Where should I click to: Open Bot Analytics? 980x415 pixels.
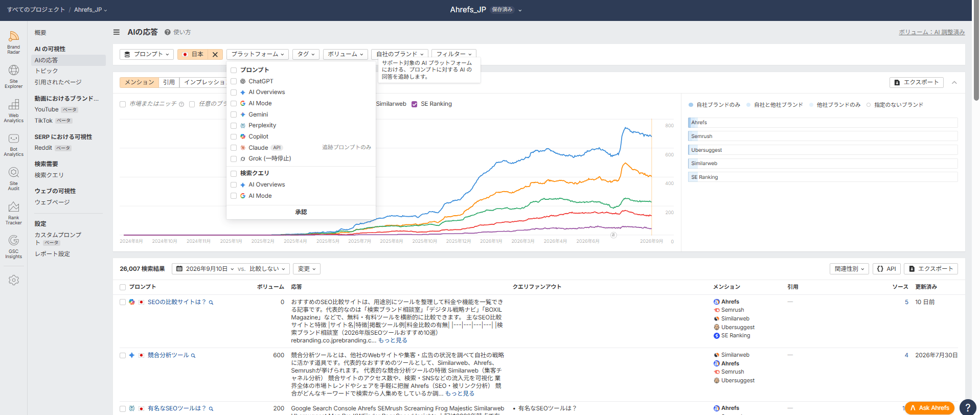[x=13, y=145]
